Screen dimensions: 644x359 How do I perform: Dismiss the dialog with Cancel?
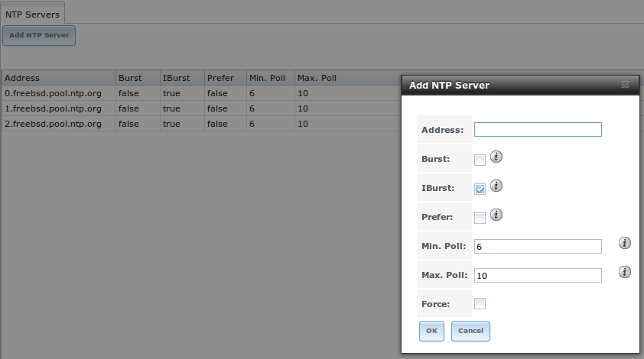pyautogui.click(x=470, y=331)
